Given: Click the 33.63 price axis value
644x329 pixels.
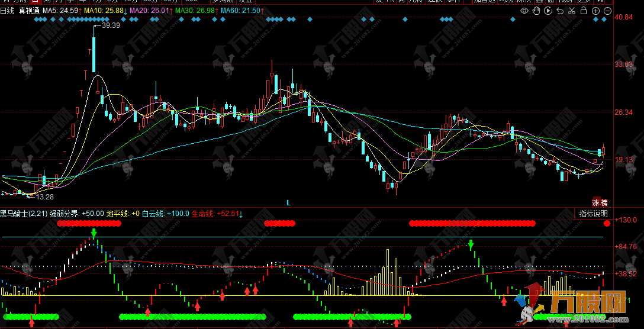Looking at the screenshot, I should point(623,64).
